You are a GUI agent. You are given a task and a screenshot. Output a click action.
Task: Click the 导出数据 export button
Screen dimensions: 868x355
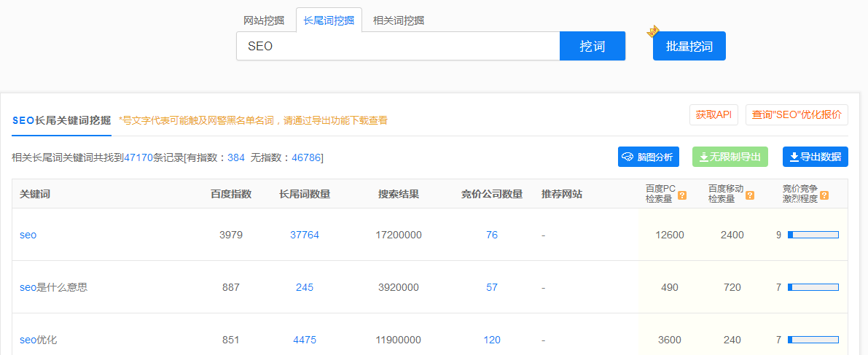(x=815, y=157)
